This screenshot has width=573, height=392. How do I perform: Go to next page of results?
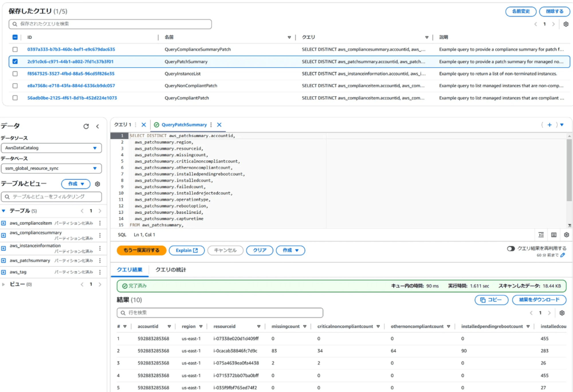[x=549, y=313]
